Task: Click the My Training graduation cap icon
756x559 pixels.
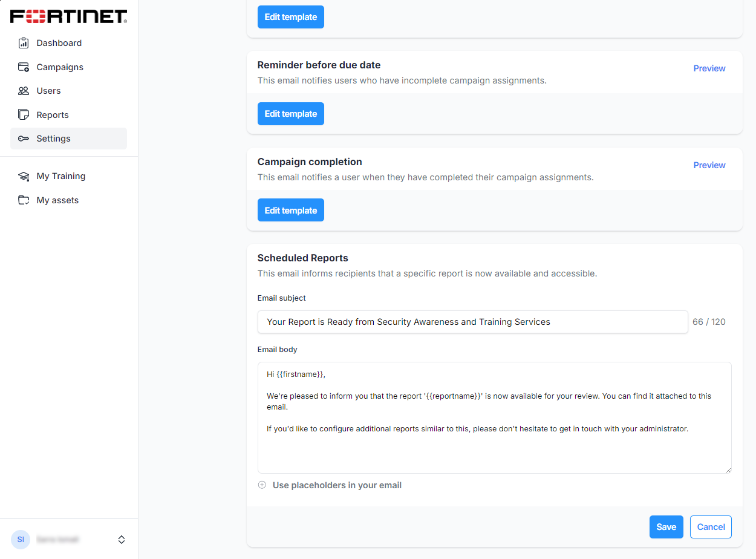Action: [x=24, y=176]
